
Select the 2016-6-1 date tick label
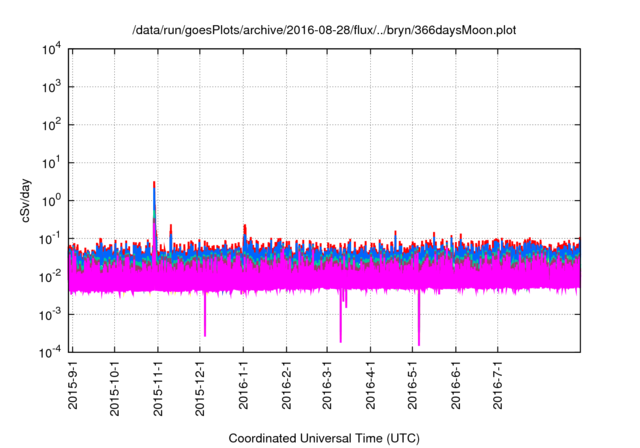coord(455,386)
